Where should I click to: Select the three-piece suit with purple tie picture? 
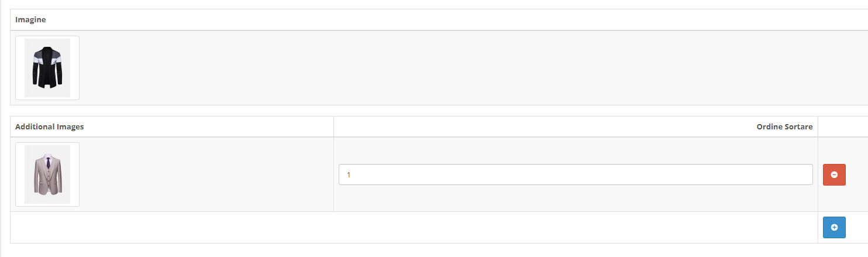click(47, 174)
